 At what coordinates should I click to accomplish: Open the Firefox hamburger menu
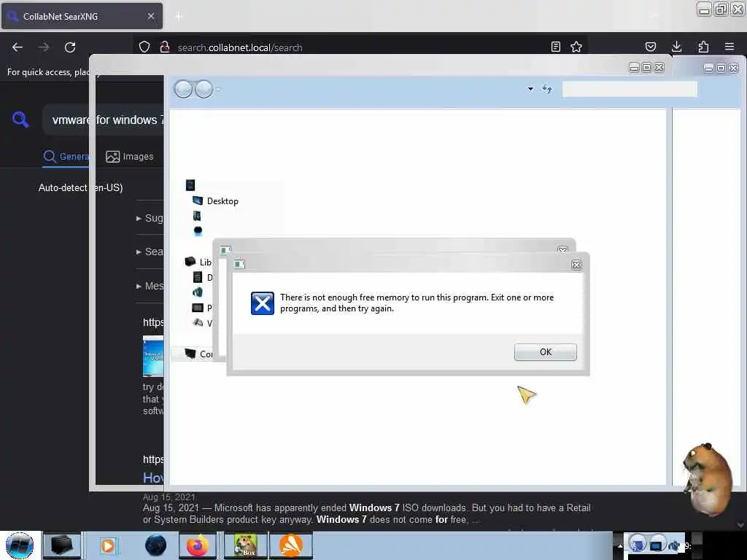pyautogui.click(x=729, y=47)
